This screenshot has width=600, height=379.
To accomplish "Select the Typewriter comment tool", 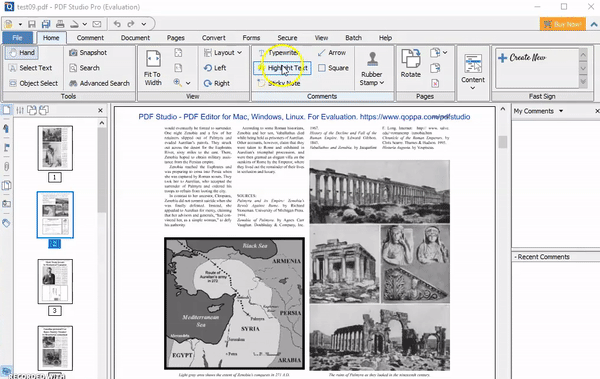I will click(x=278, y=52).
